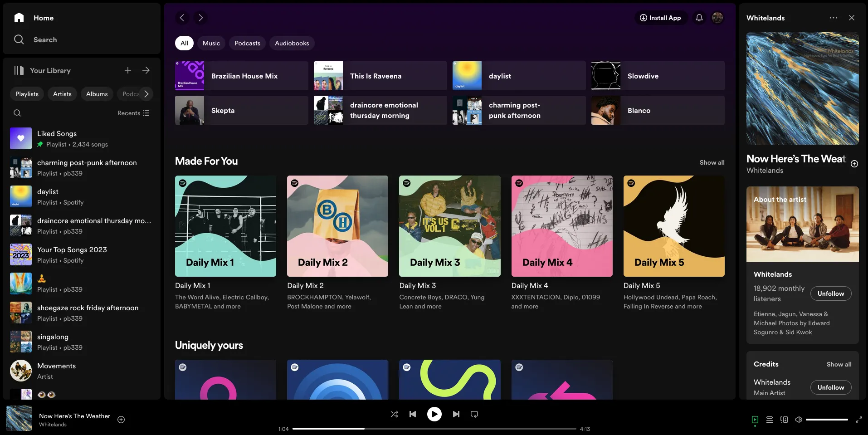Show more library filters chevron
Viewport: 868px width, 435px height.
[146, 94]
